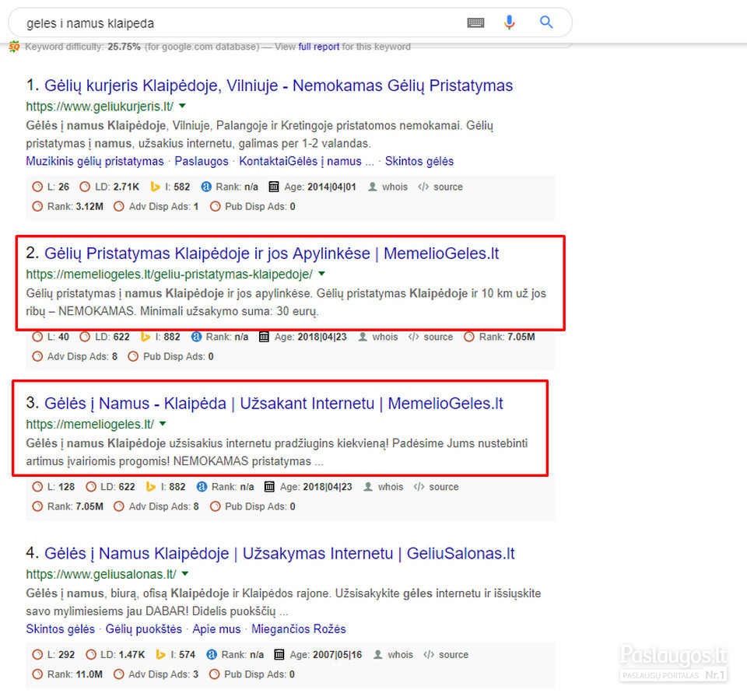The image size is (747, 700).
Task: View 'source' for geliukurjeris.lt result
Action: (440, 187)
